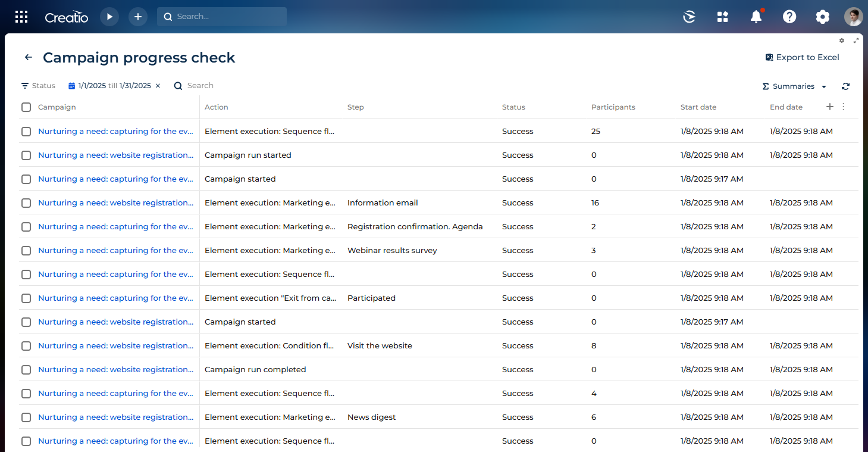Open campaign link in Campaign run completed row
This screenshot has width=868, height=452.
(116, 369)
